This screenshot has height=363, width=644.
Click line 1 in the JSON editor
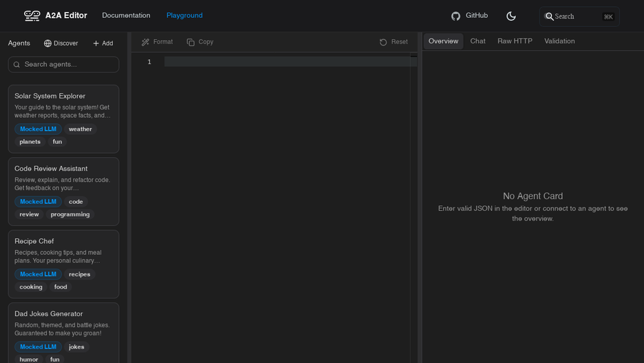coord(290,62)
